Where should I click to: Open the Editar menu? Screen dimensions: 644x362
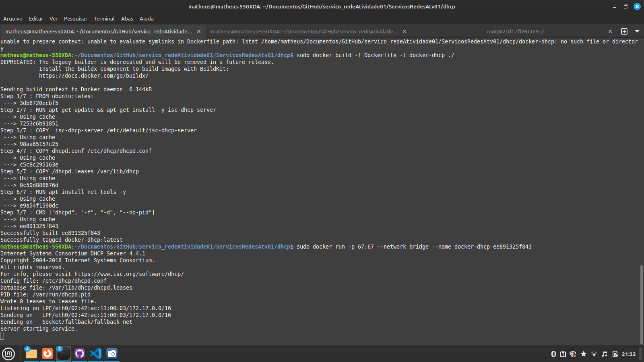[x=36, y=19]
